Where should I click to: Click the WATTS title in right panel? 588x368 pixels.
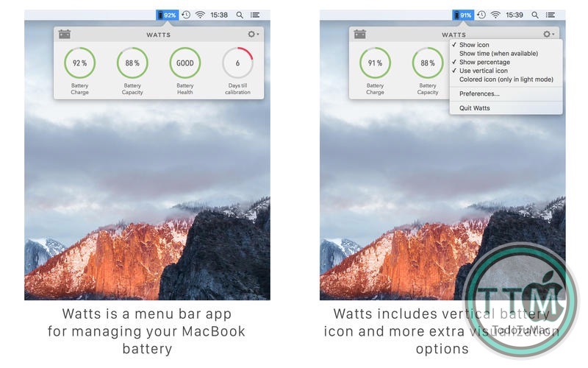click(x=453, y=35)
